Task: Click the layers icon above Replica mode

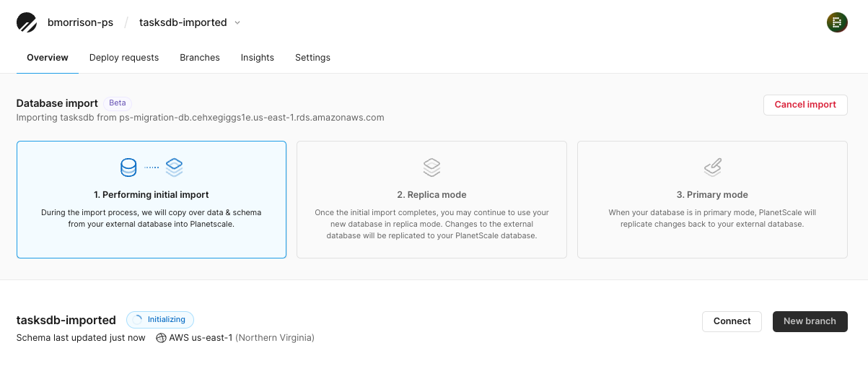Action: pos(431,168)
